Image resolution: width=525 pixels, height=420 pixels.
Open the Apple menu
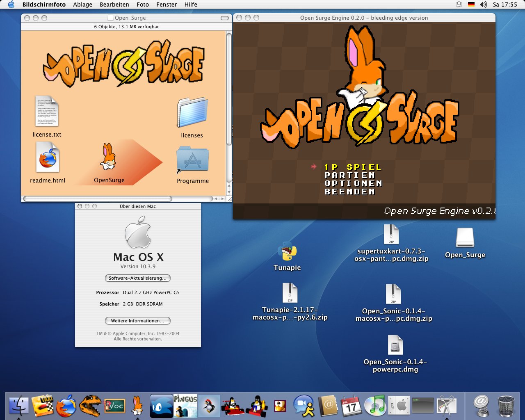[11, 5]
